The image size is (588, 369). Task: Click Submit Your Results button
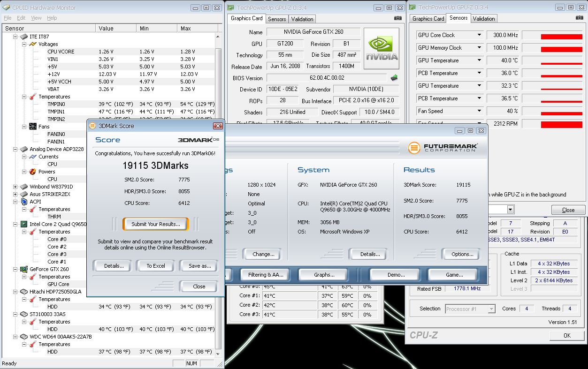(155, 224)
